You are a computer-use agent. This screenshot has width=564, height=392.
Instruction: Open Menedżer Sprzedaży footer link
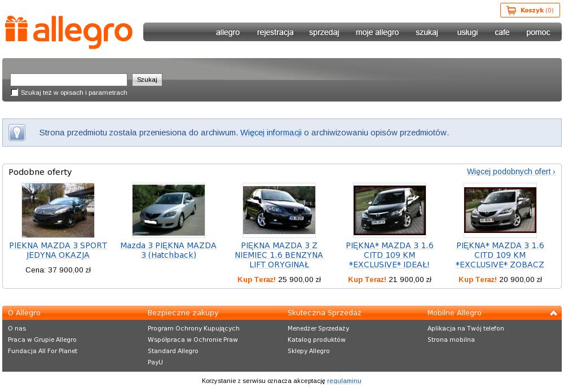coord(318,328)
